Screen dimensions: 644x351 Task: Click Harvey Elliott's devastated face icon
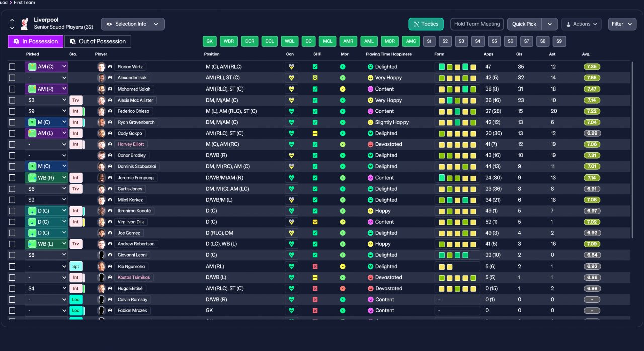(x=370, y=144)
